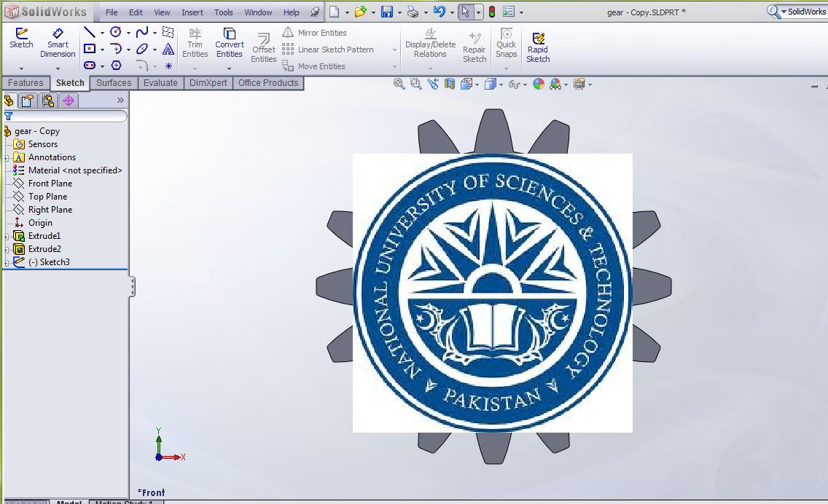Image resolution: width=828 pixels, height=504 pixels.
Task: Open the Tools menu
Action: (223, 12)
